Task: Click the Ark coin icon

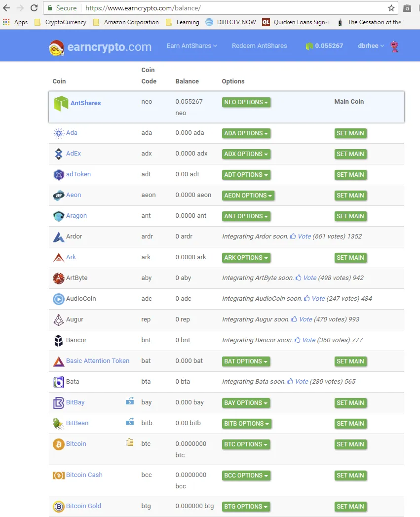Action: [x=59, y=257]
